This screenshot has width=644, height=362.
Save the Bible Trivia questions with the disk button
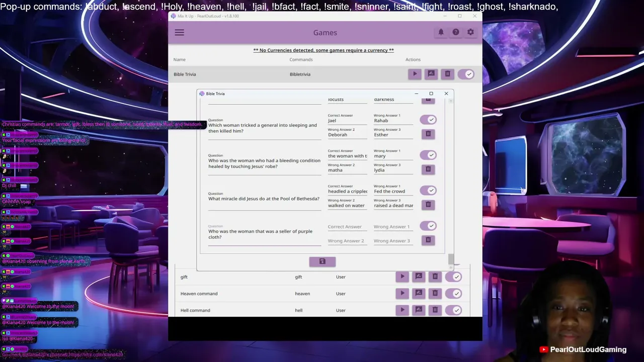[323, 261]
